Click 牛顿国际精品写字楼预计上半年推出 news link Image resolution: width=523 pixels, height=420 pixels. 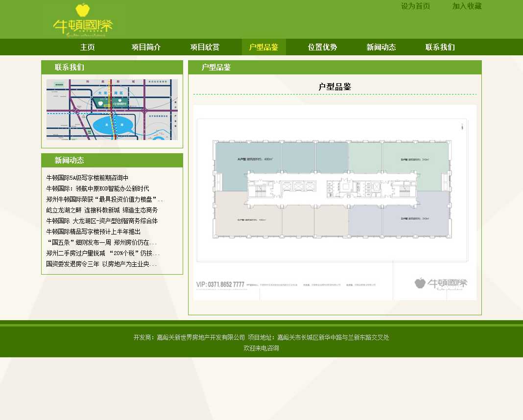pyautogui.click(x=94, y=232)
